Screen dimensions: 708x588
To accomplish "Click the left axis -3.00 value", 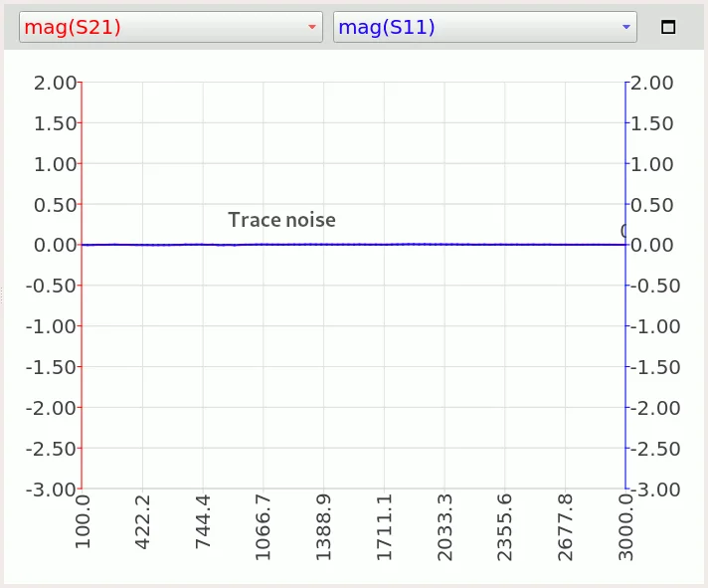I will point(51,490).
